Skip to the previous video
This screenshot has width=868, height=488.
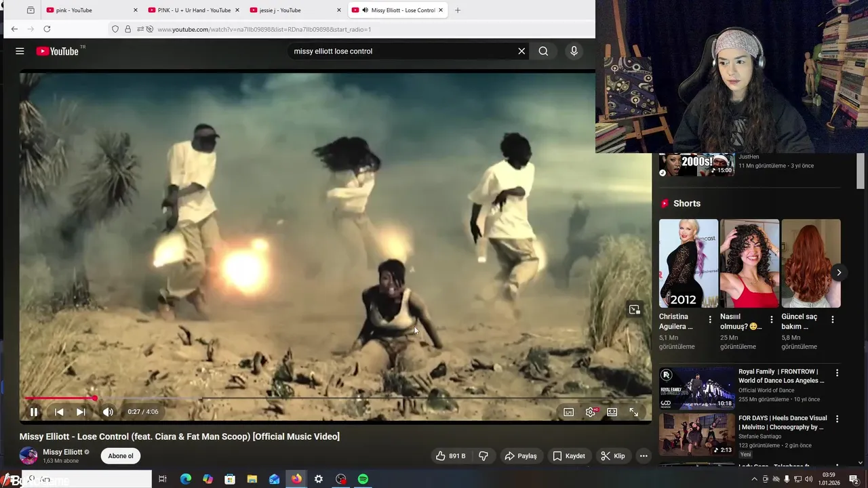point(59,412)
